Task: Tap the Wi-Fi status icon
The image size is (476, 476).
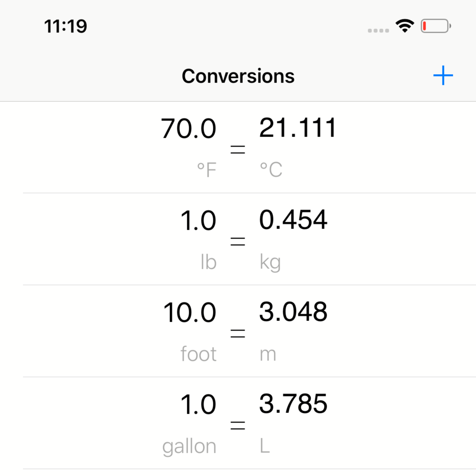Action: (405, 26)
